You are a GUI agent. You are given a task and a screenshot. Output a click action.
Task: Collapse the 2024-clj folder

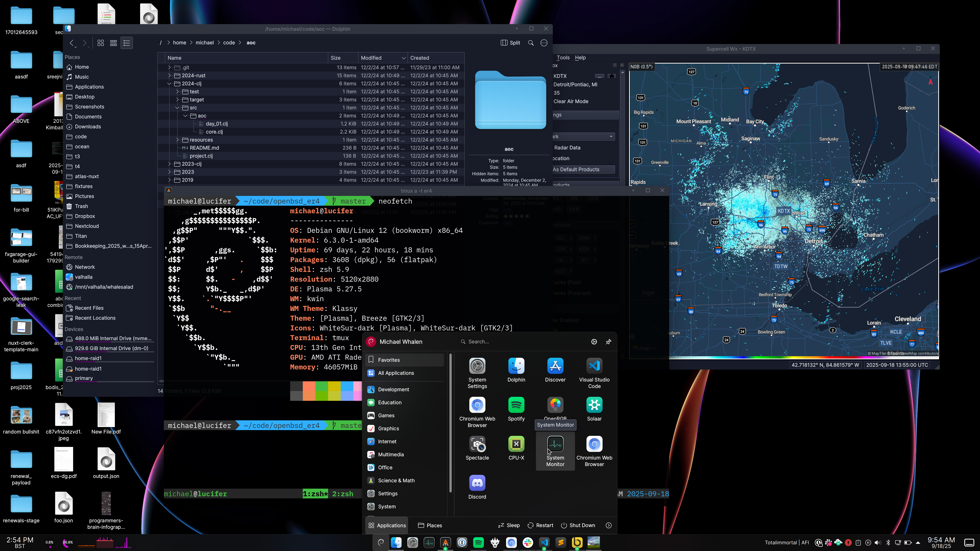tap(169, 84)
